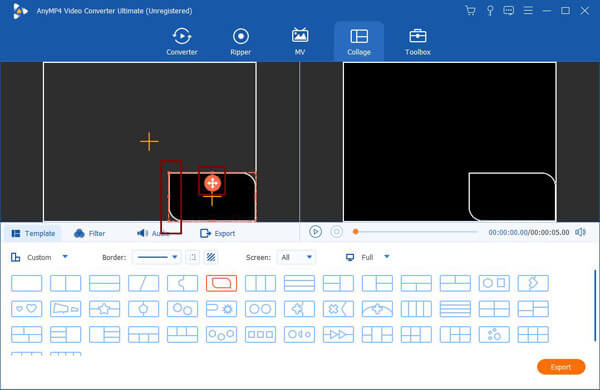Select the highlighted picture-in-picture template
Viewport: 600px width, 390px height.
pos(222,283)
